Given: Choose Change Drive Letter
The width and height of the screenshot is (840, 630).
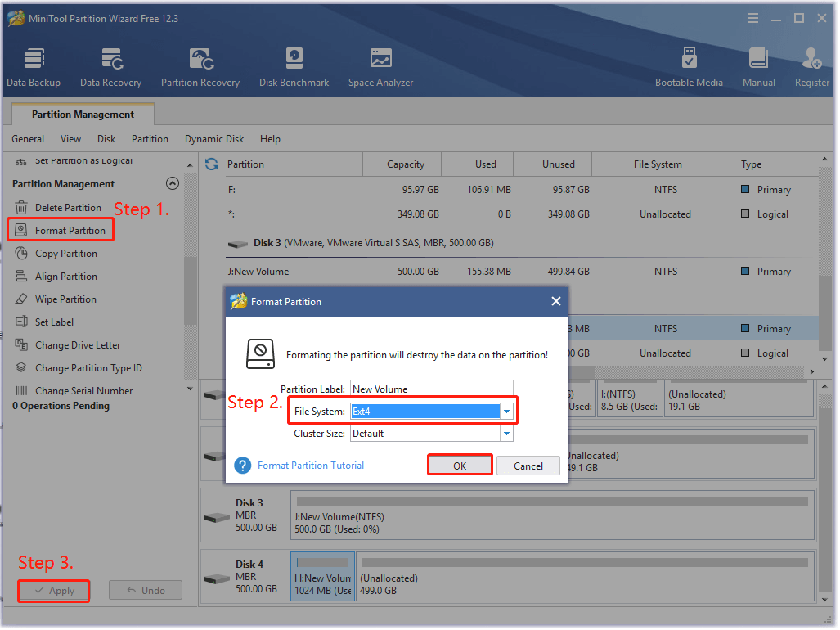Looking at the screenshot, I should [x=68, y=345].
